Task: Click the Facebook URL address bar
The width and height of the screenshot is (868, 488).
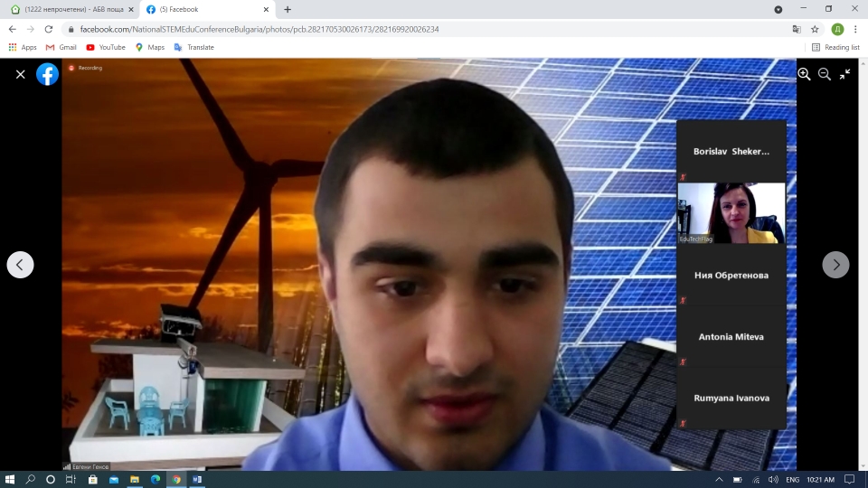Action: point(407,29)
